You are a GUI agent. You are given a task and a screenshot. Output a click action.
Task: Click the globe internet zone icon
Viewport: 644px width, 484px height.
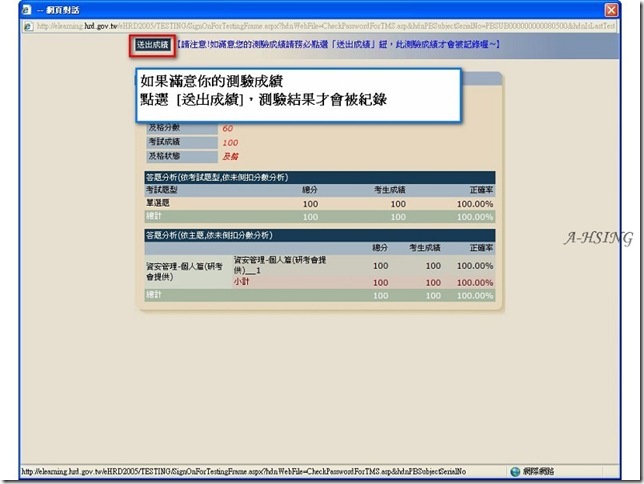pyautogui.click(x=515, y=472)
